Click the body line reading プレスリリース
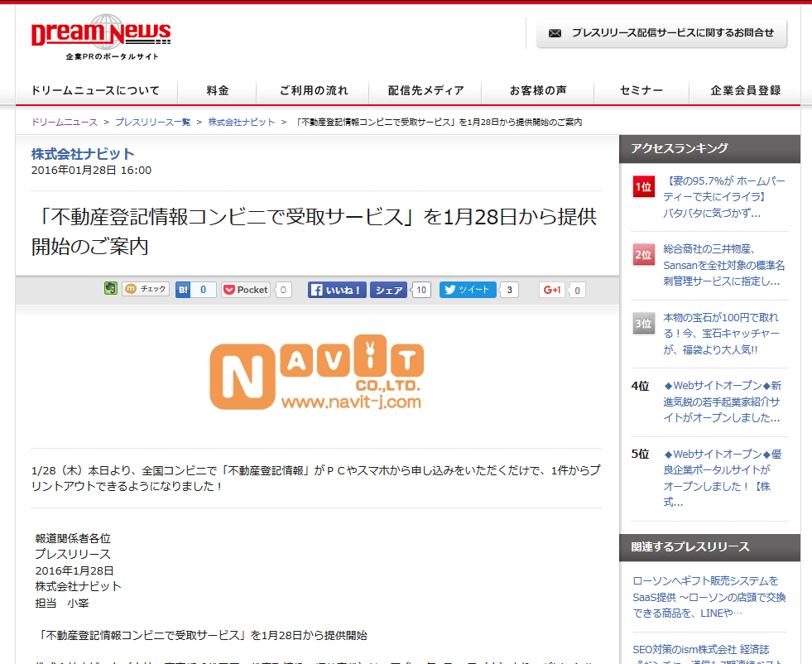This screenshot has width=812, height=664. 73,555
